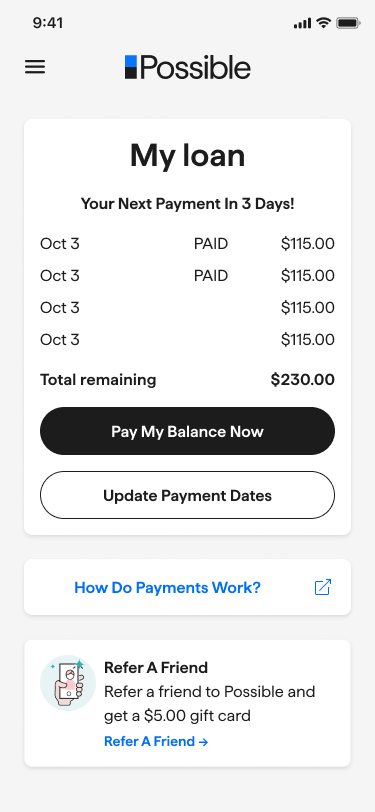Tap the Refer A Friend phone illustration
The width and height of the screenshot is (375, 812).
(68, 683)
